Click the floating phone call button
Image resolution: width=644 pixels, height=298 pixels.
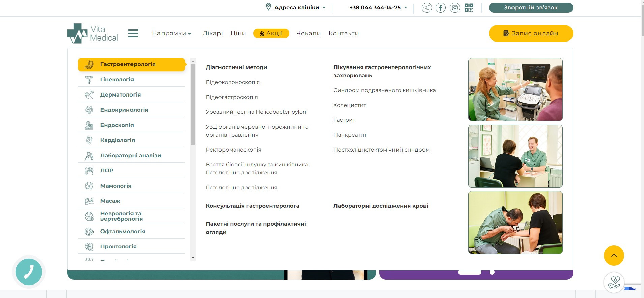pyautogui.click(x=29, y=272)
